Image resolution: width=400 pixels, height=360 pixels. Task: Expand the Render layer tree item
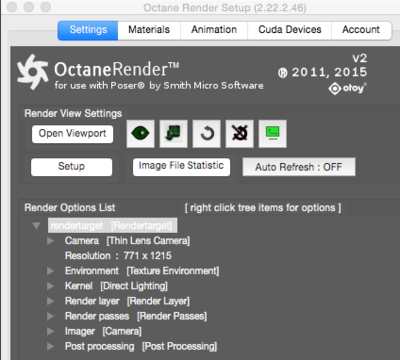[51, 301]
